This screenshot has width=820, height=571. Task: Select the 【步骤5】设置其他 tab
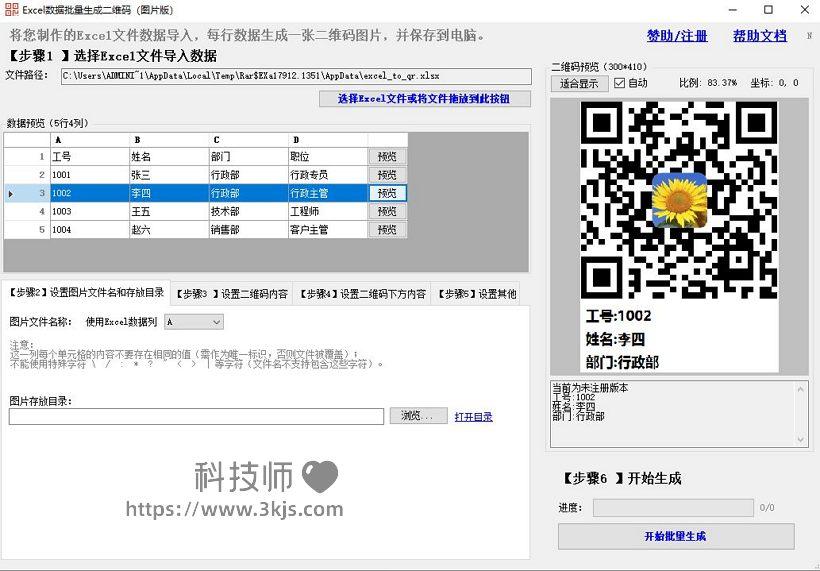pyautogui.click(x=476, y=294)
